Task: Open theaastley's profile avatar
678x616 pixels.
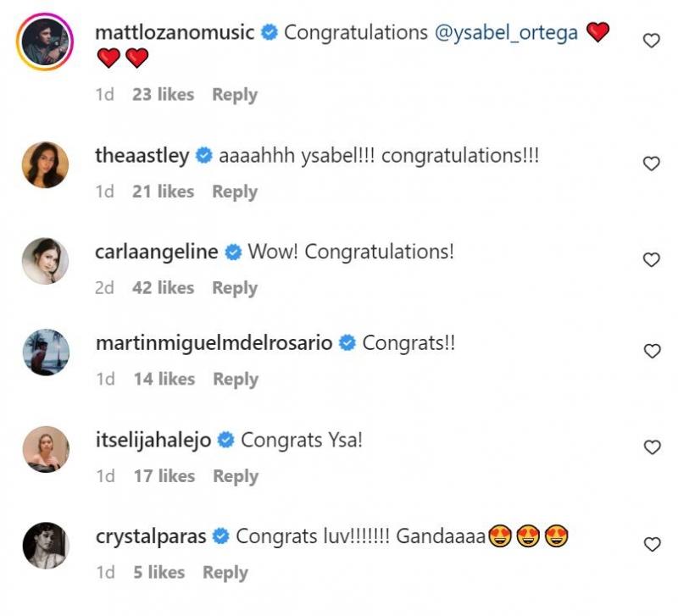Action: coord(45,164)
